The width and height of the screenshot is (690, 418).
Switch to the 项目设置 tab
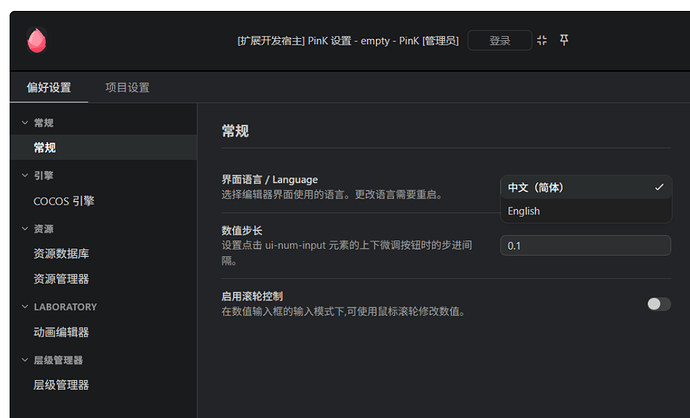(x=127, y=88)
